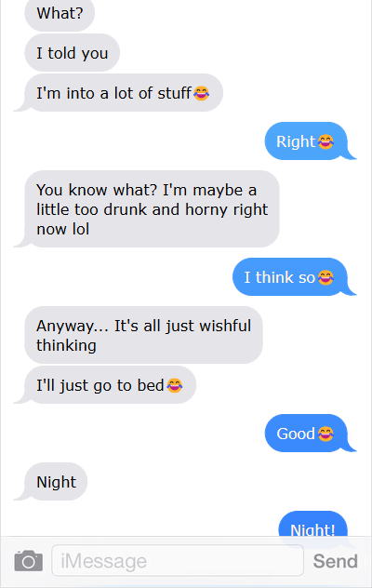Click the blue 'Night!' sent bubble
This screenshot has height=588, width=372.
tap(312, 525)
